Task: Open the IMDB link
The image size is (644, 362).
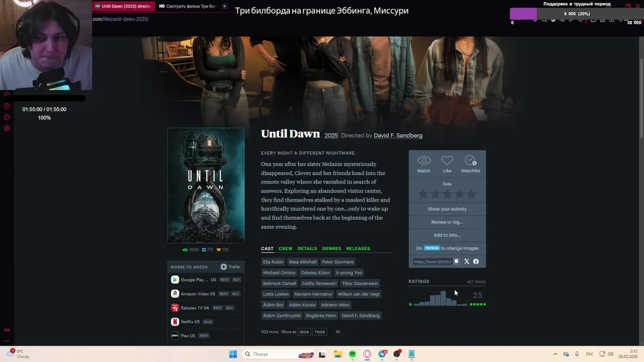Action: [x=304, y=332]
